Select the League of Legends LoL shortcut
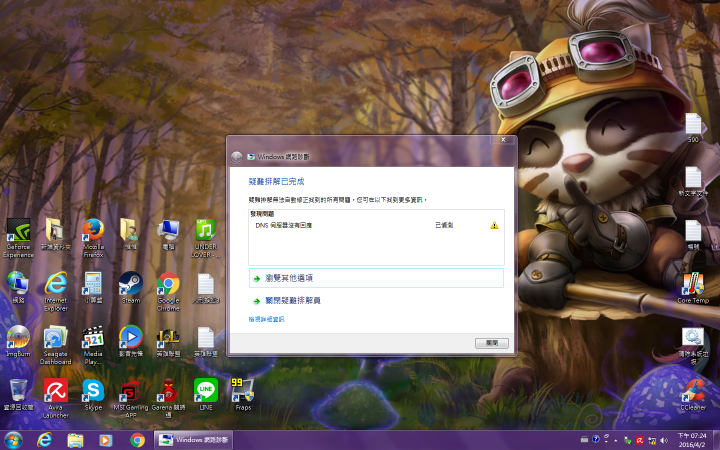 pyautogui.click(x=168, y=341)
